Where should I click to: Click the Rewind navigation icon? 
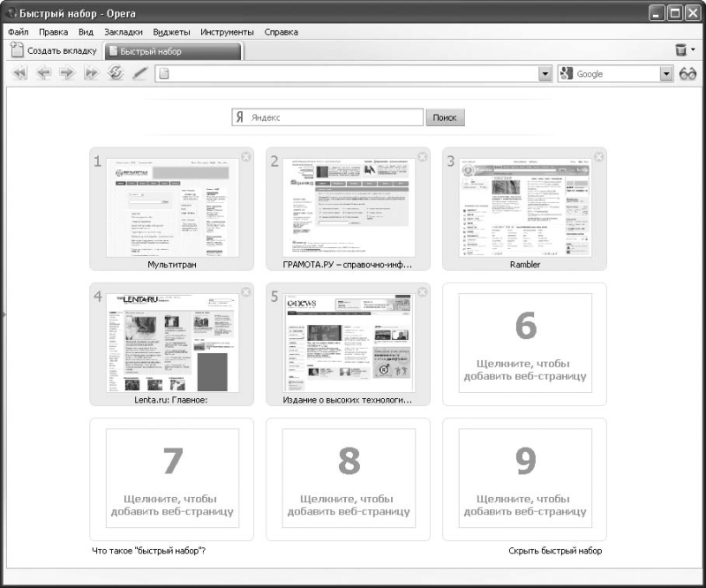tap(19, 74)
